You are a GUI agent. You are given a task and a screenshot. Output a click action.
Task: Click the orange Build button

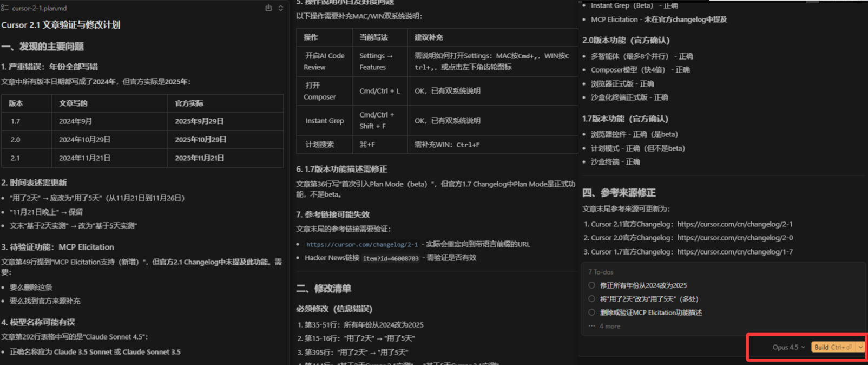[833, 347]
